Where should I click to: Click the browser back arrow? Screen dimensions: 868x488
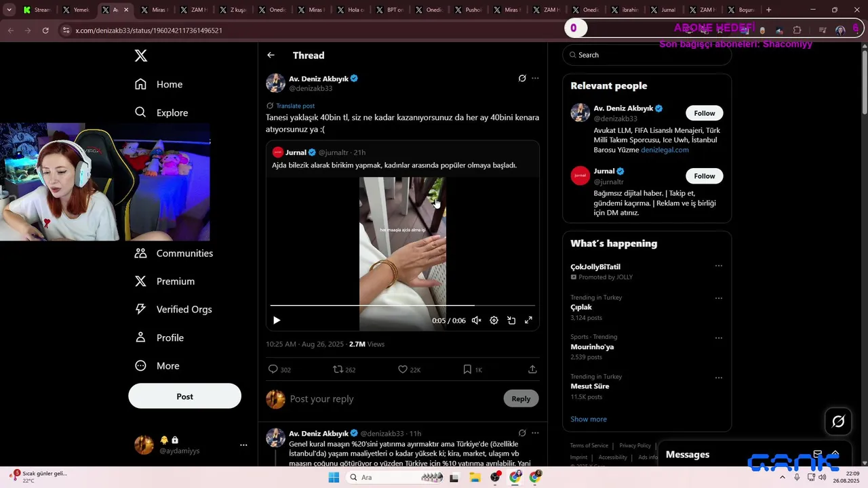tap(10, 30)
